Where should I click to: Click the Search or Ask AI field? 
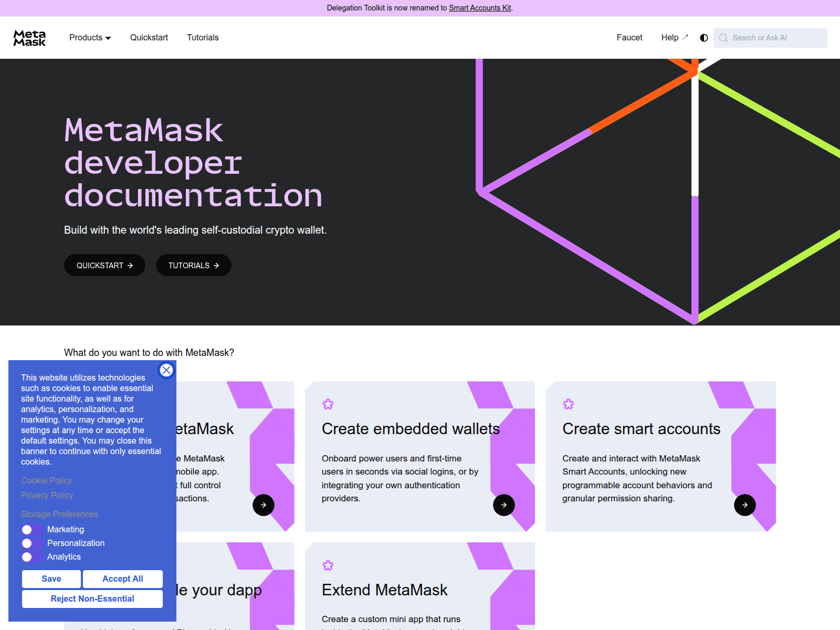(x=770, y=38)
